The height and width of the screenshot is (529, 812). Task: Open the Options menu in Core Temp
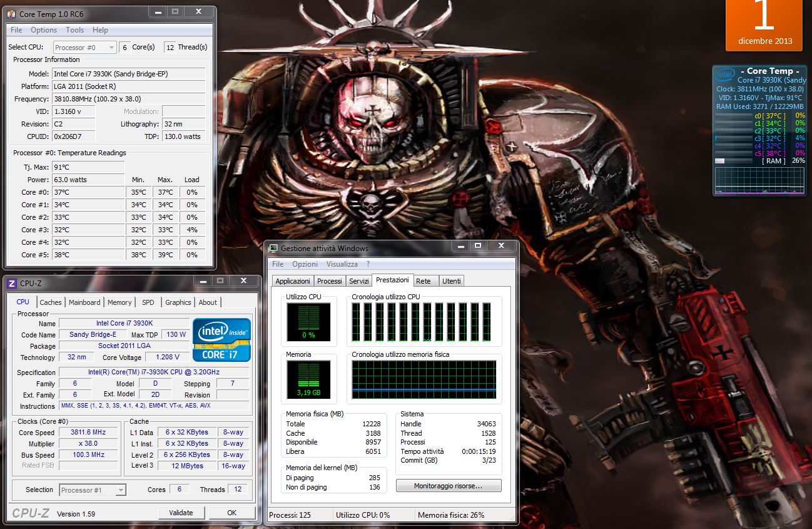click(x=43, y=29)
